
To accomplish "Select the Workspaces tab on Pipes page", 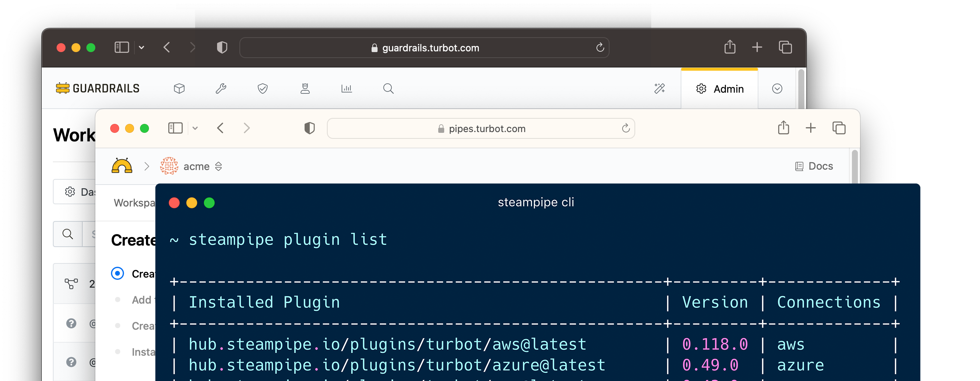I will click(x=135, y=203).
